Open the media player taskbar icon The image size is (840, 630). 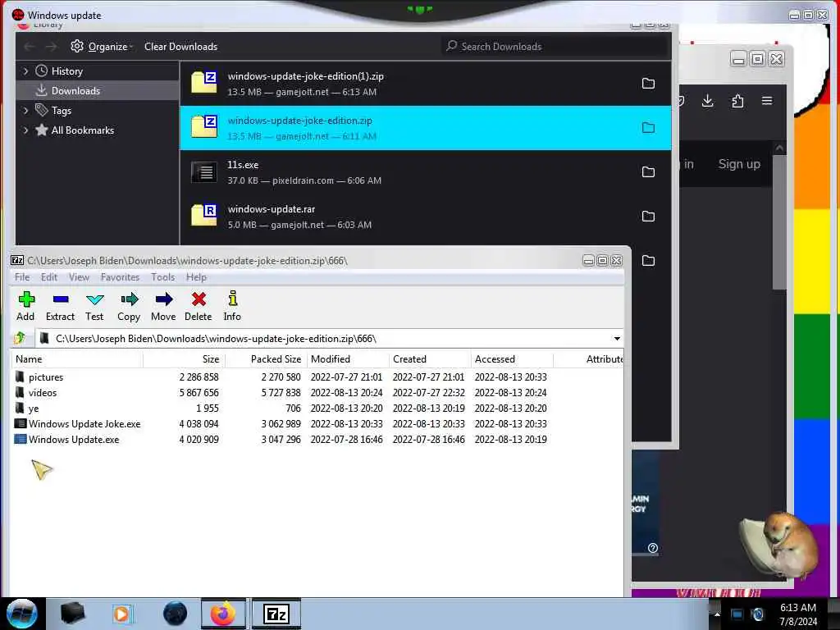pos(121,614)
